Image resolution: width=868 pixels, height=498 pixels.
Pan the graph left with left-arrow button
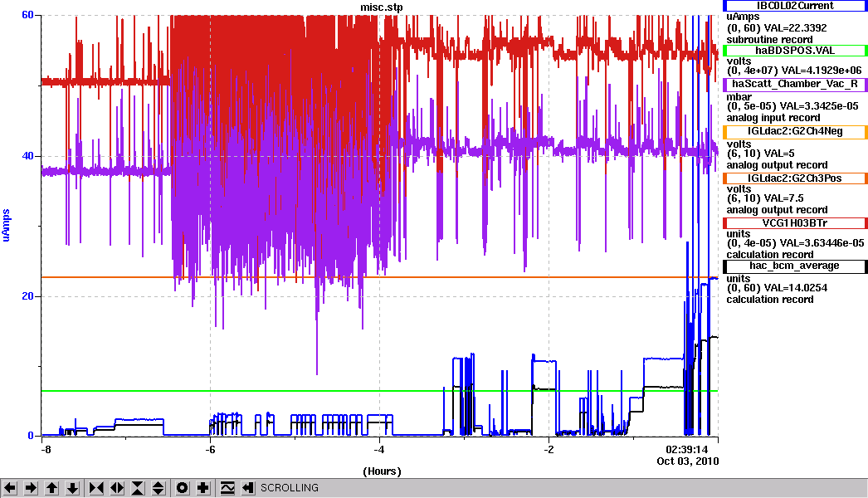tap(10, 488)
